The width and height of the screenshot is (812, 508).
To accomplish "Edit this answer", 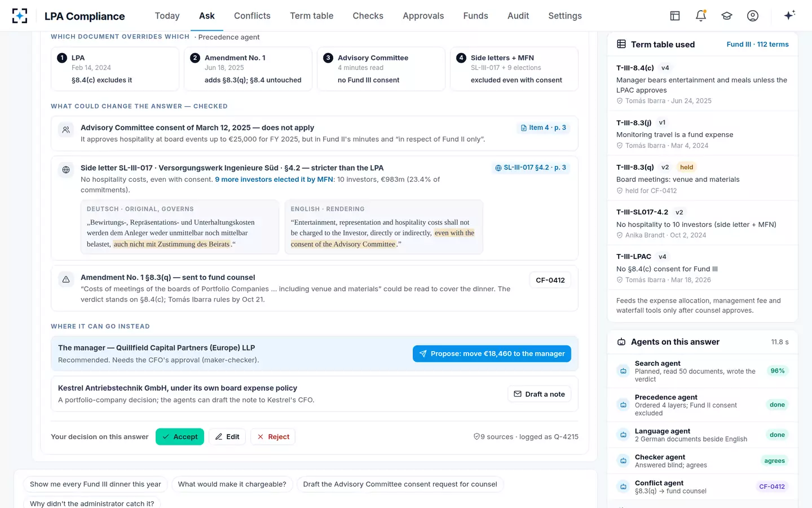I will 227,437.
